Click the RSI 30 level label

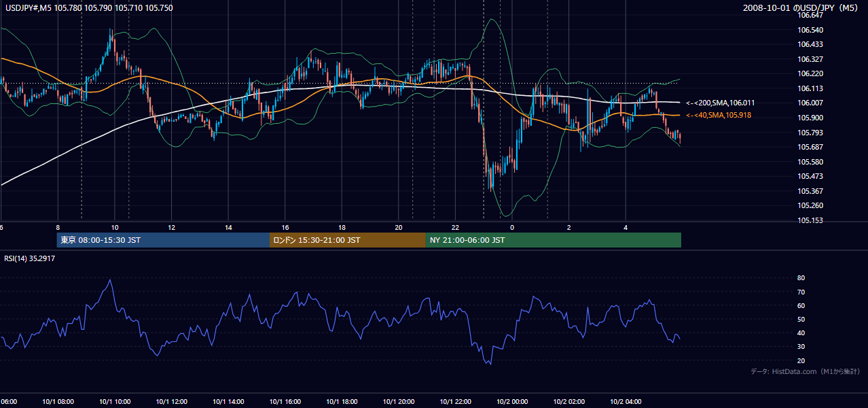[801, 347]
